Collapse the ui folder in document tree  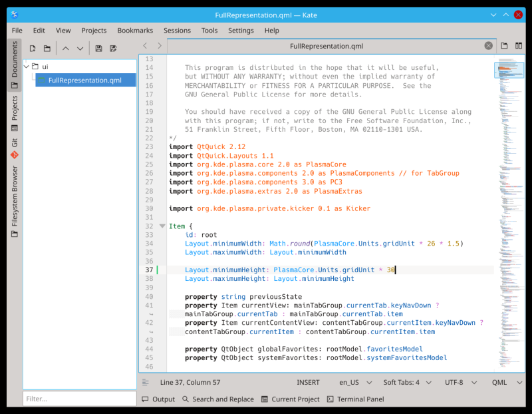pos(27,67)
